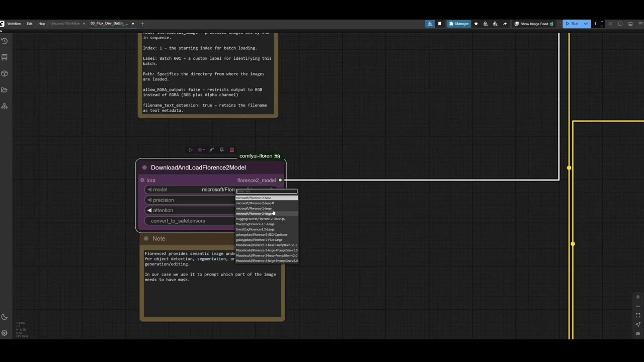Image resolution: width=644 pixels, height=362 pixels.
Task: Select HuggingFaceM4/Florence-2-DocVQA option
Action: point(267,219)
